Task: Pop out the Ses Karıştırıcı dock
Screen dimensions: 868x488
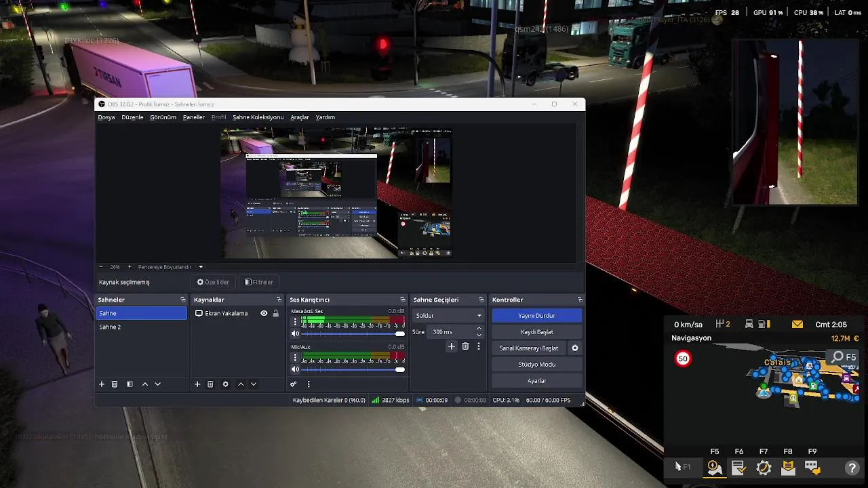Action: (403, 300)
